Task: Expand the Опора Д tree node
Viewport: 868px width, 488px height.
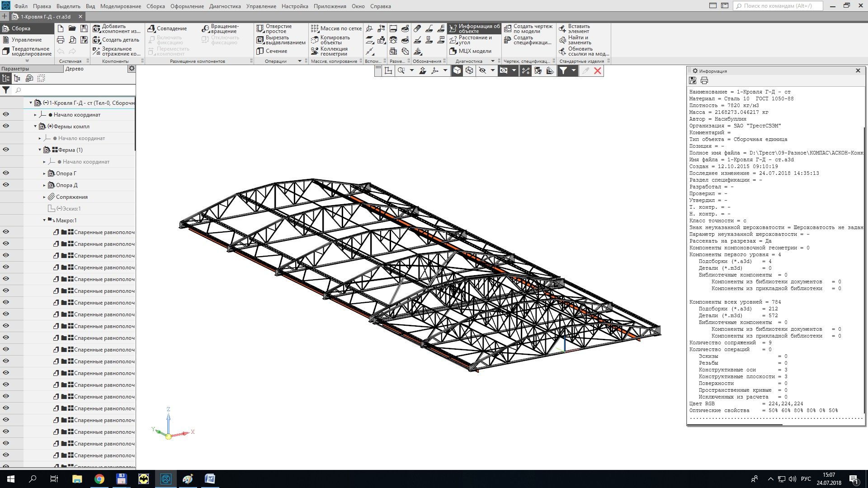Action: (44, 185)
